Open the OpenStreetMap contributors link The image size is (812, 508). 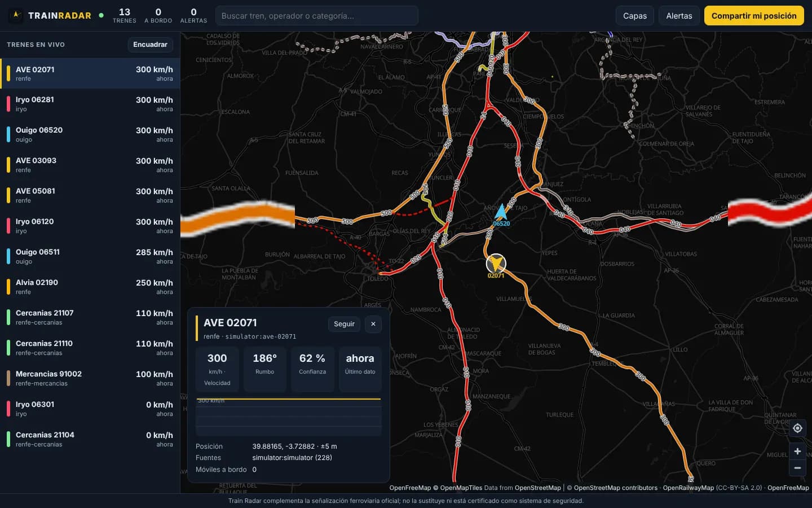[616, 488]
